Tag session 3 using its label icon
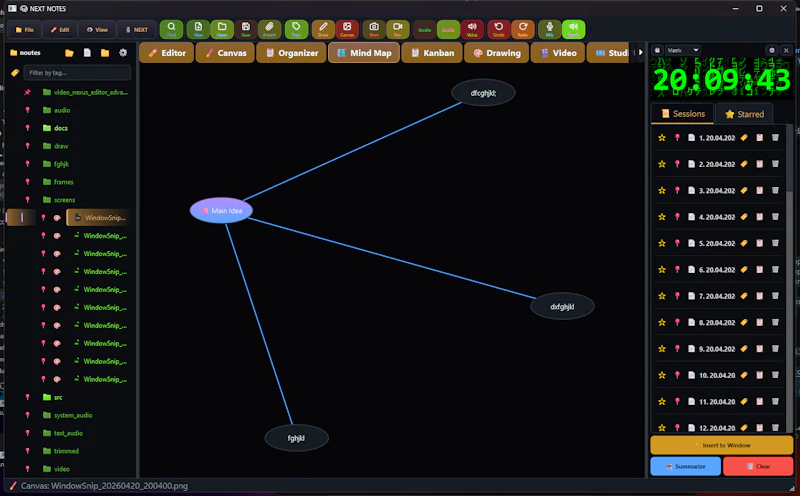800x496 pixels. (744, 190)
